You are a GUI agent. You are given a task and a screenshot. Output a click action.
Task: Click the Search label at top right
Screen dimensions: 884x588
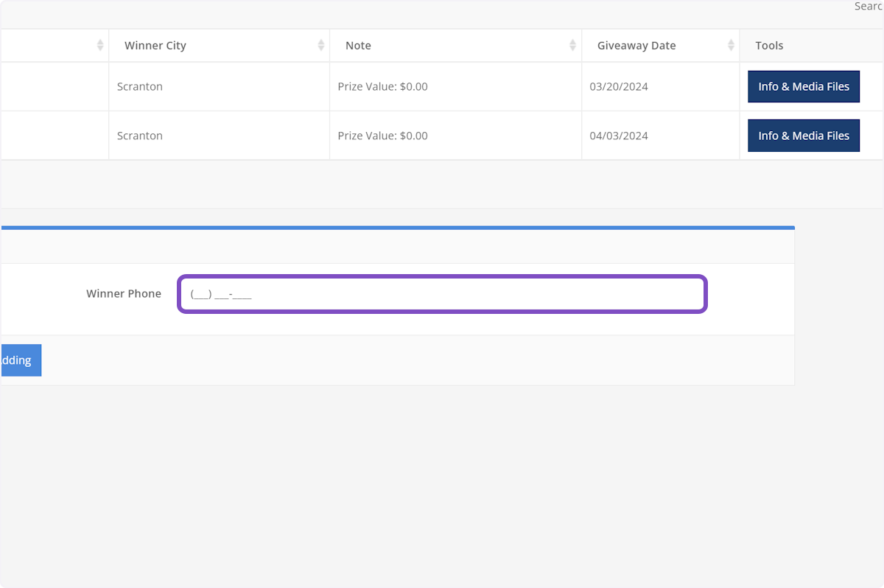click(869, 7)
